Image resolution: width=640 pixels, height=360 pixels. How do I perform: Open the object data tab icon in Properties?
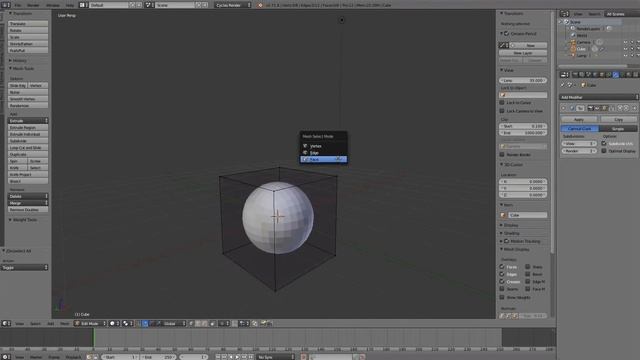622,75
